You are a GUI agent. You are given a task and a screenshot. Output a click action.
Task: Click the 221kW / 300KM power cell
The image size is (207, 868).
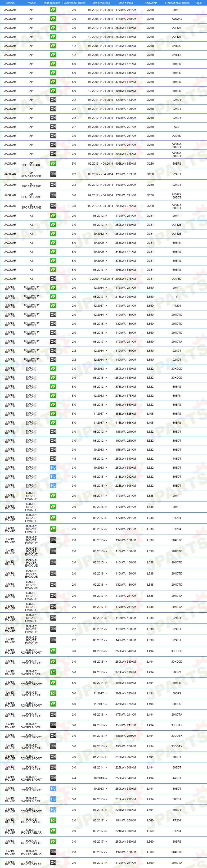point(126,831)
